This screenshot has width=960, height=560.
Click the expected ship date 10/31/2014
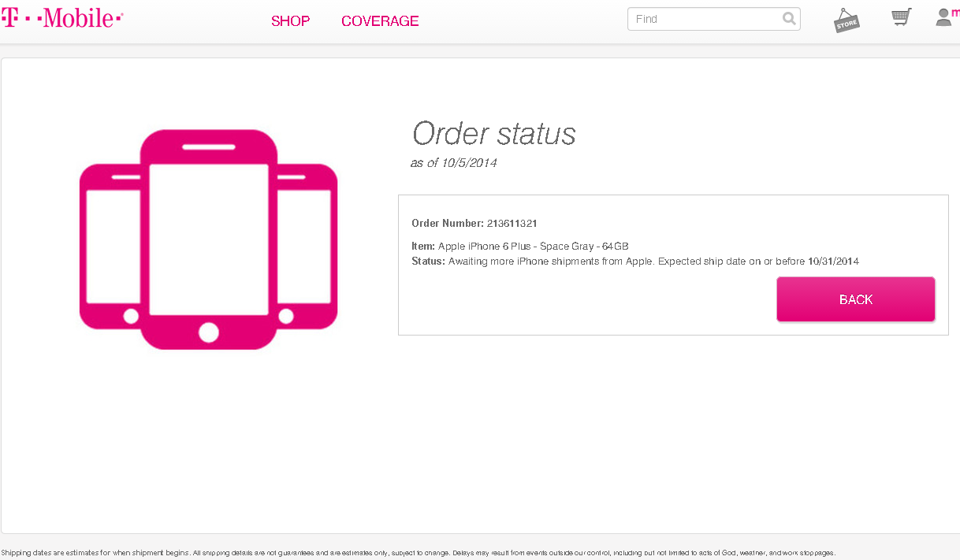[834, 261]
